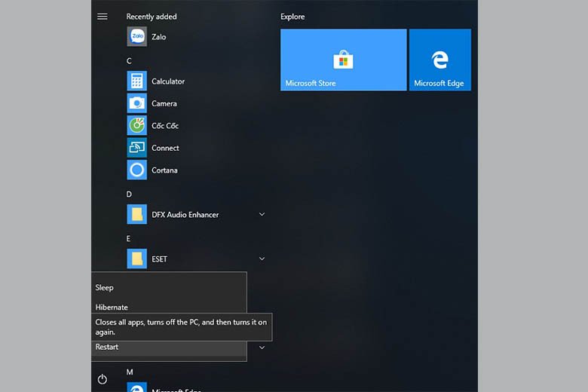Click the Cốc Cốc text label
588x392 pixels.
coord(165,126)
